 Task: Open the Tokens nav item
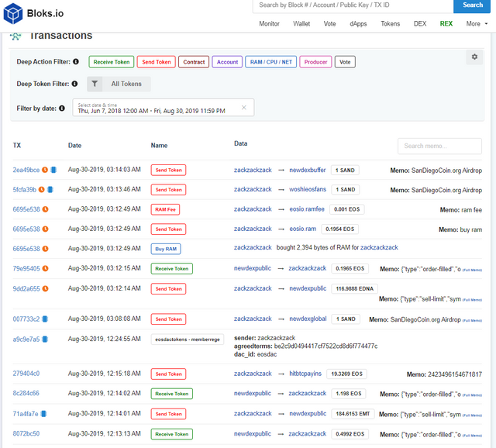point(390,24)
